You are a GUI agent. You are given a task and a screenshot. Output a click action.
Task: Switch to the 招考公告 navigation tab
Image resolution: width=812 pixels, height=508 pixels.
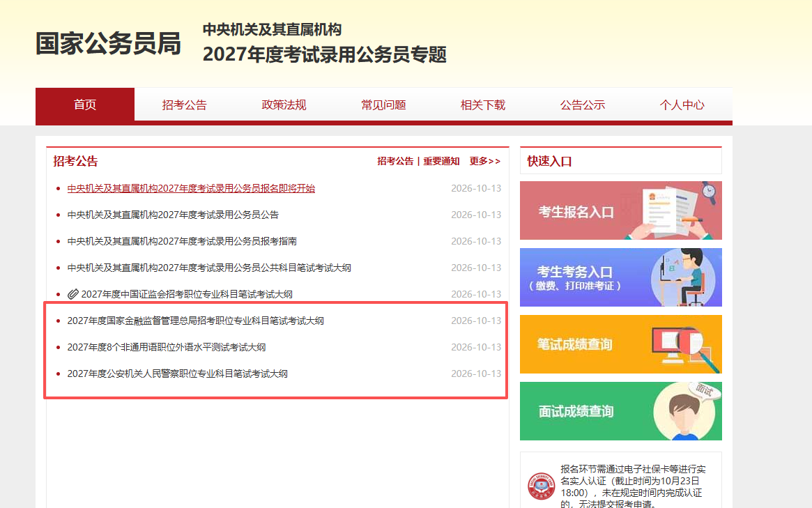click(185, 105)
